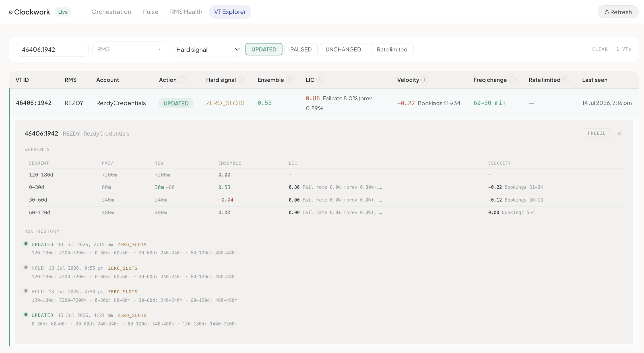The width and height of the screenshot is (644, 353).
Task: Click the 120–180d segment row
Action: [x=324, y=175]
